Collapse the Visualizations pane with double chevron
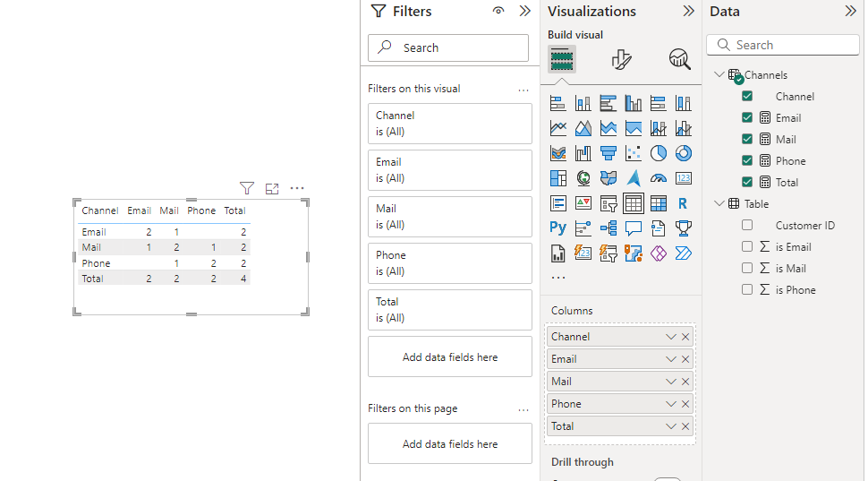The image size is (868, 481). click(x=688, y=11)
